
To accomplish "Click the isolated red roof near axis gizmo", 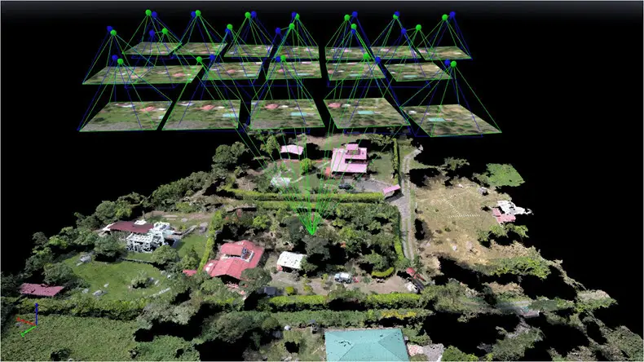I will pyautogui.click(x=42, y=289).
